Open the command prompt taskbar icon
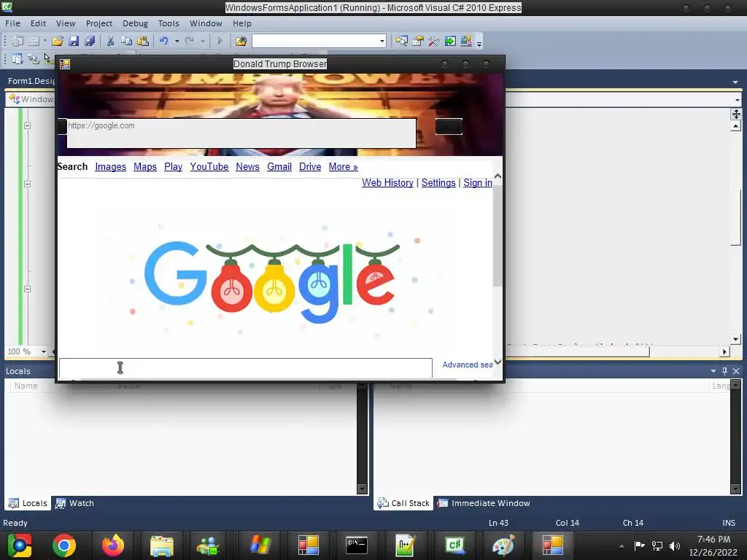747x560 pixels. point(356,545)
